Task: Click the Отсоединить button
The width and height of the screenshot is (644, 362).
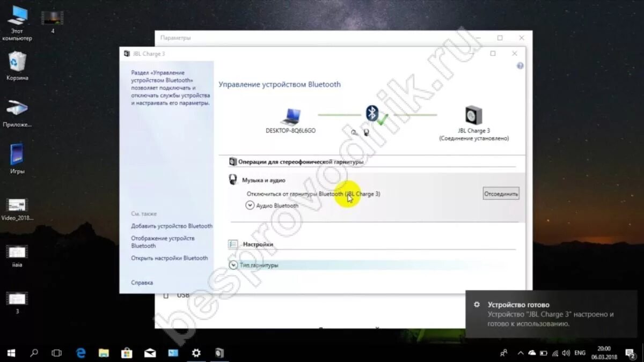Action: (501, 194)
